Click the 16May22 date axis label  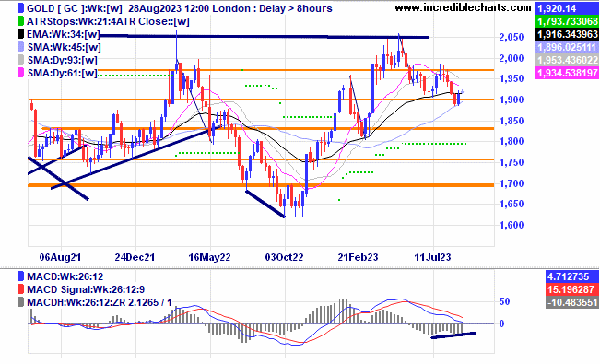[x=209, y=257]
